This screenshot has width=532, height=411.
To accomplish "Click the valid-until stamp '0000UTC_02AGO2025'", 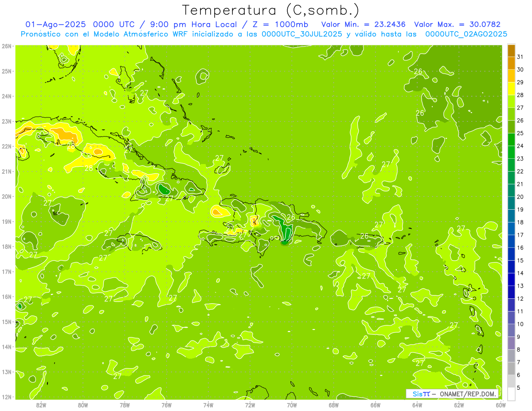I will [x=466, y=34].
